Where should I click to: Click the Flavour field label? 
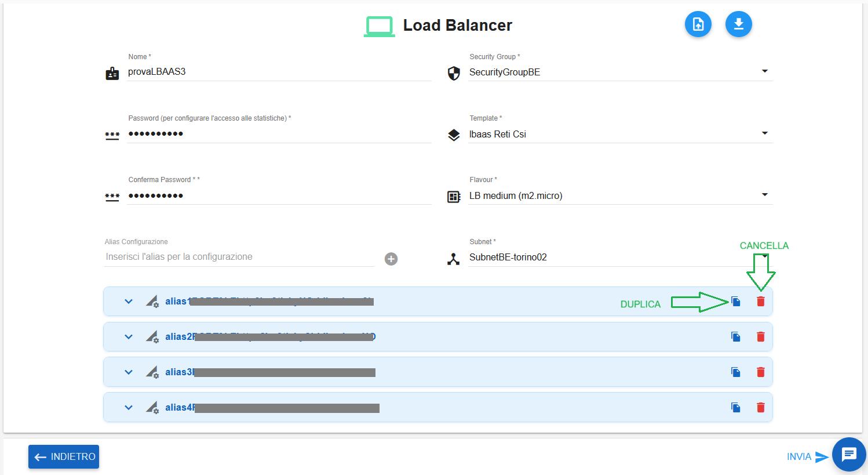point(483,180)
